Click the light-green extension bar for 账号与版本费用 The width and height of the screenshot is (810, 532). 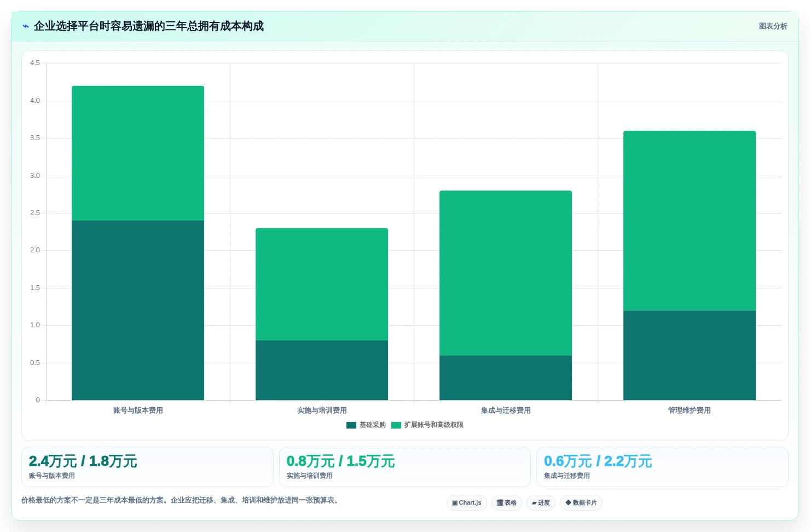click(138, 153)
